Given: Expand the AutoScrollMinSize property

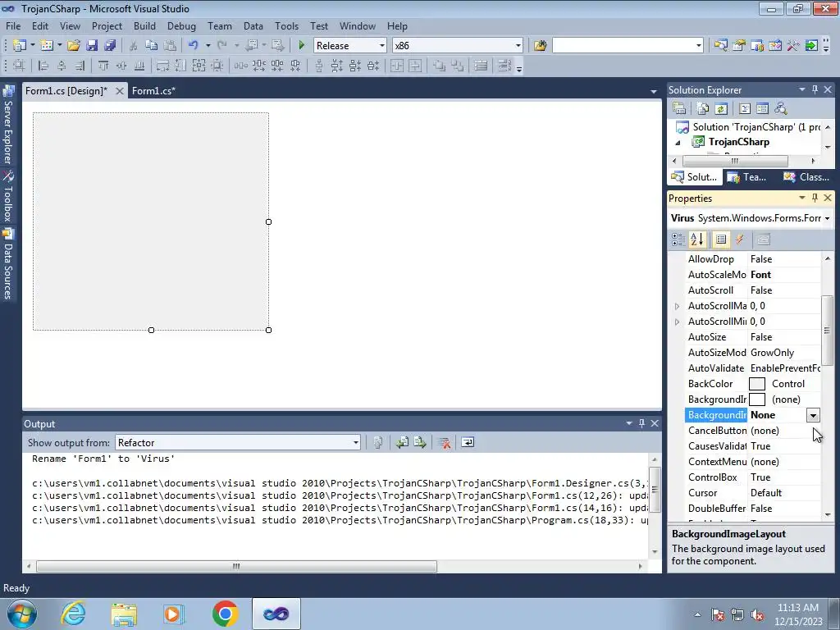Looking at the screenshot, I should point(677,322).
